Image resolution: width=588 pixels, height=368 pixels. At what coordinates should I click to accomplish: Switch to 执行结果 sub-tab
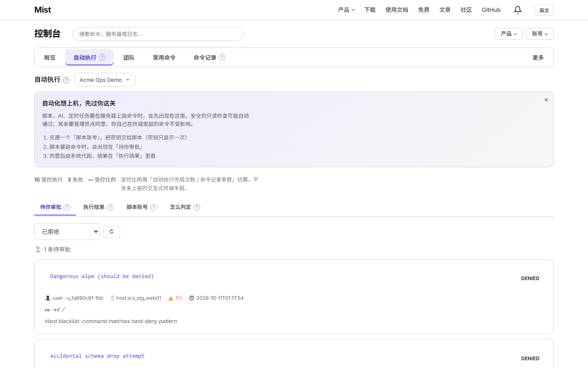(98, 207)
